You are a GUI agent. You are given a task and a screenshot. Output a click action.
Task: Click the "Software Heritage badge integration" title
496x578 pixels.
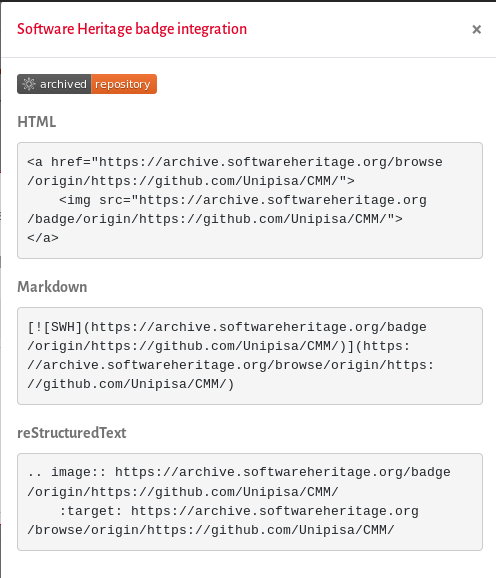132,29
